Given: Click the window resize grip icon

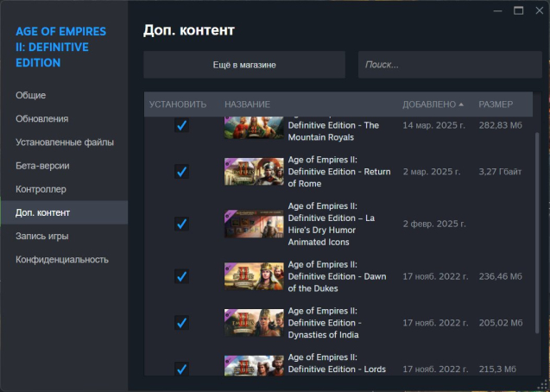Looking at the screenshot, I should click(x=542, y=385).
